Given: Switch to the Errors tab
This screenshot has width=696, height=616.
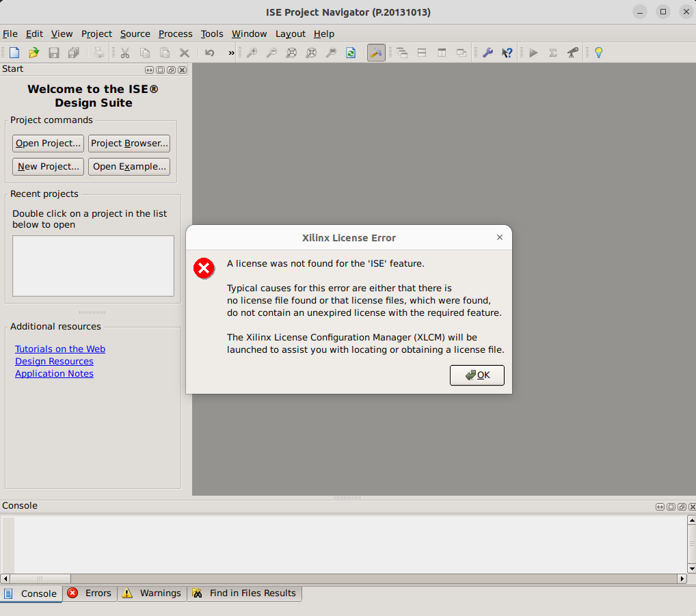Looking at the screenshot, I should [90, 593].
